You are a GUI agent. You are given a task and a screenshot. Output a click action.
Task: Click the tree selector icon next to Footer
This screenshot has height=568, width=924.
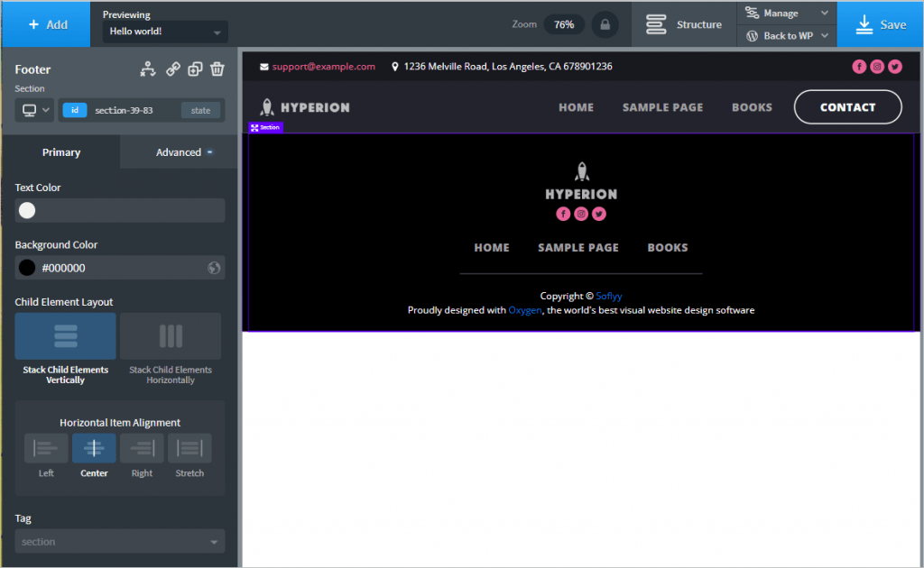(x=148, y=69)
